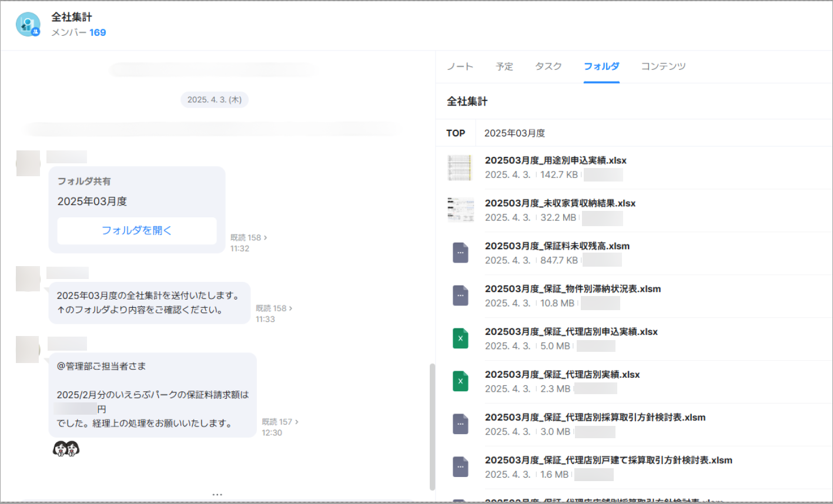
Task: Expand 既読 158 list at 11:33
Action: tap(274, 308)
